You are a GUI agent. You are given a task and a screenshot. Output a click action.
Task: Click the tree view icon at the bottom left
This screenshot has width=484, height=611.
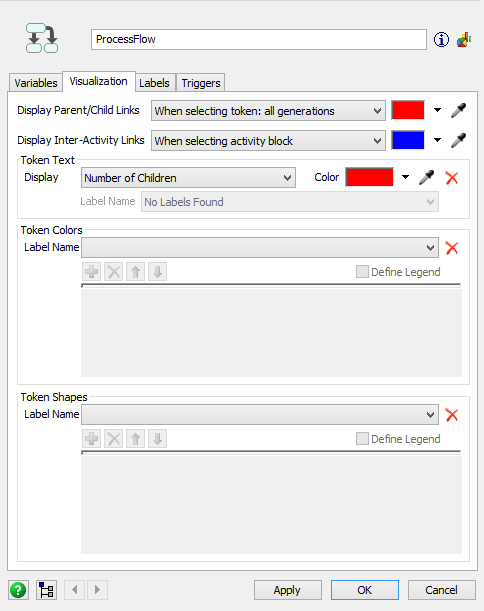47,590
